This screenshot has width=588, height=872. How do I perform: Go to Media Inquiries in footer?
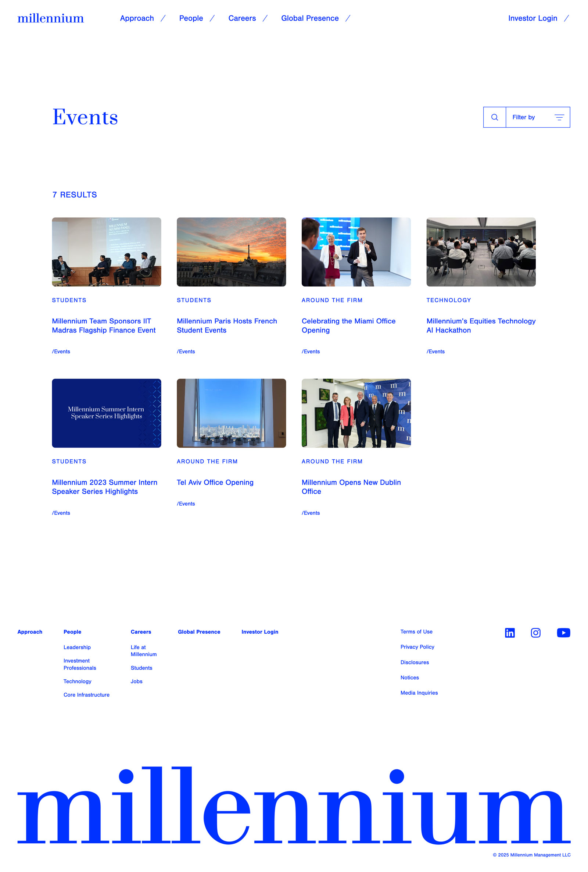pos(419,693)
